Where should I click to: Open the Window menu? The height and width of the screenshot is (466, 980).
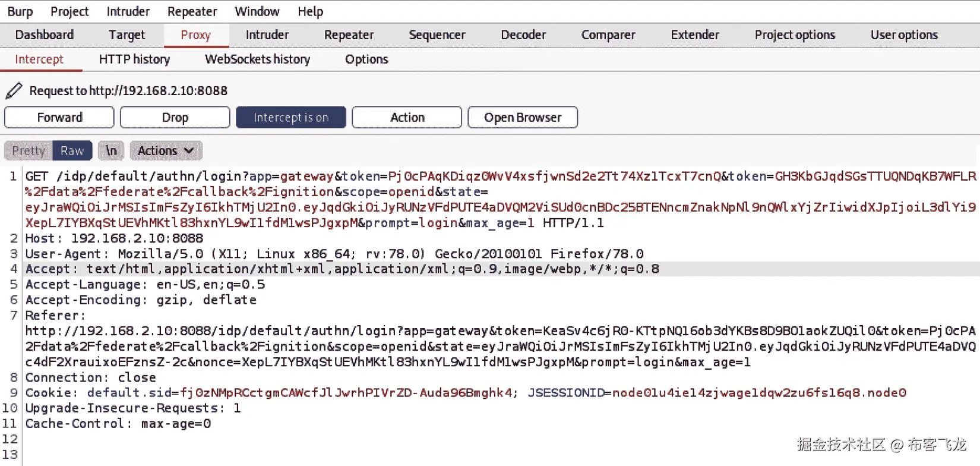point(257,11)
